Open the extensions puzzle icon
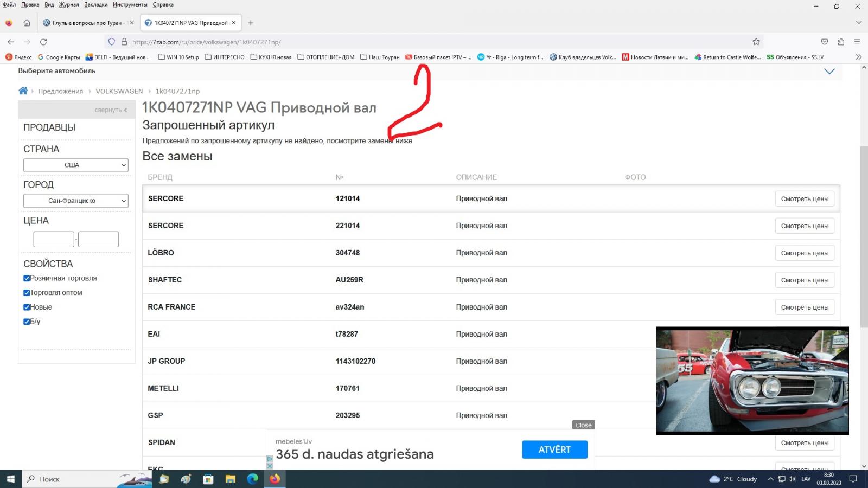 841,42
